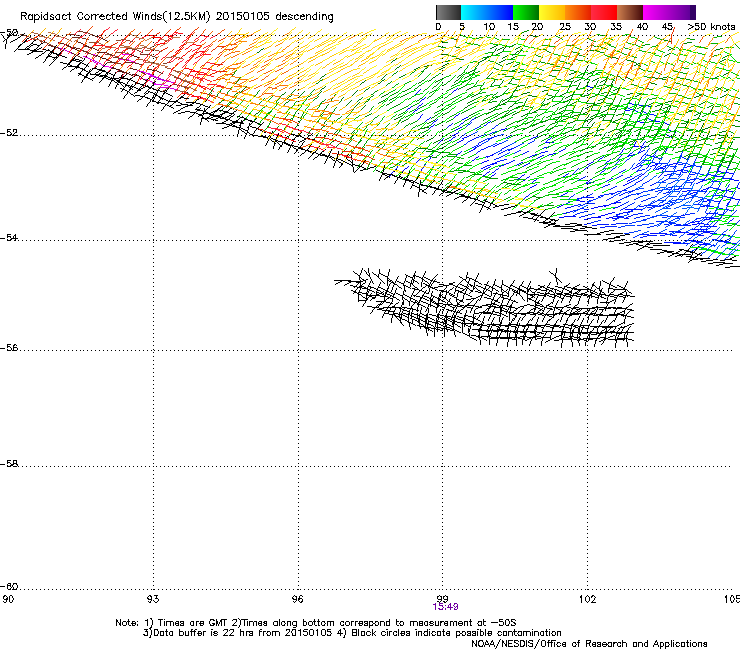740x650 pixels.
Task: Click the latitude label -54
Action: pyautogui.click(x=9, y=237)
